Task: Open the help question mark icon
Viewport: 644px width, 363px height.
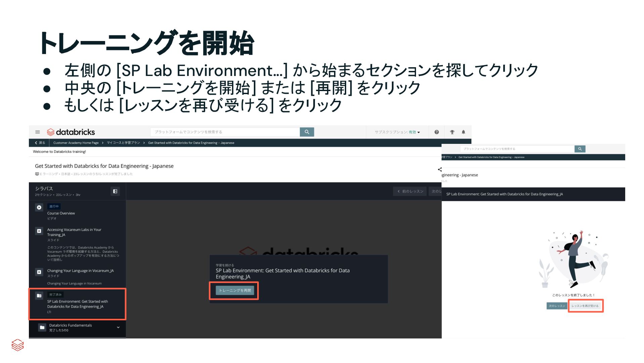Action: coord(436,132)
